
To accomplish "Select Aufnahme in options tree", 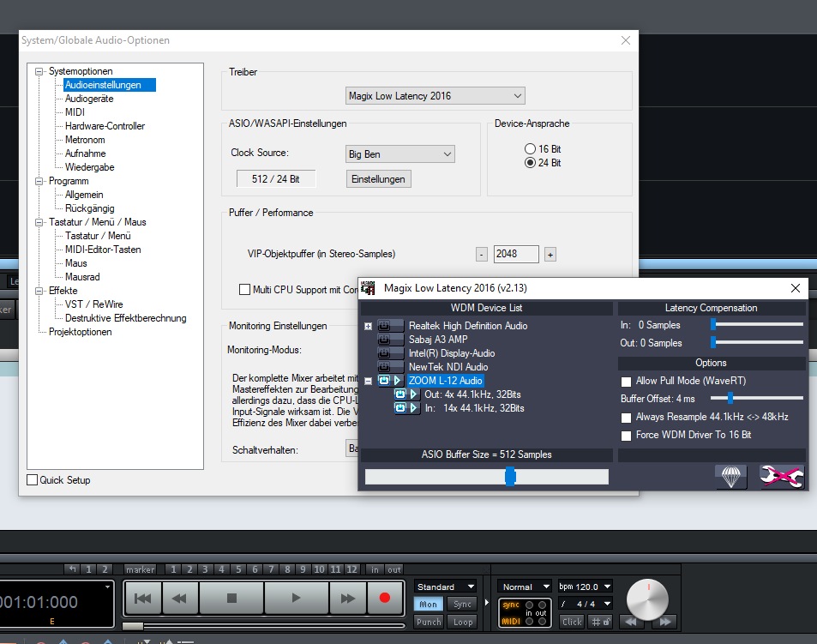I will pos(86,153).
